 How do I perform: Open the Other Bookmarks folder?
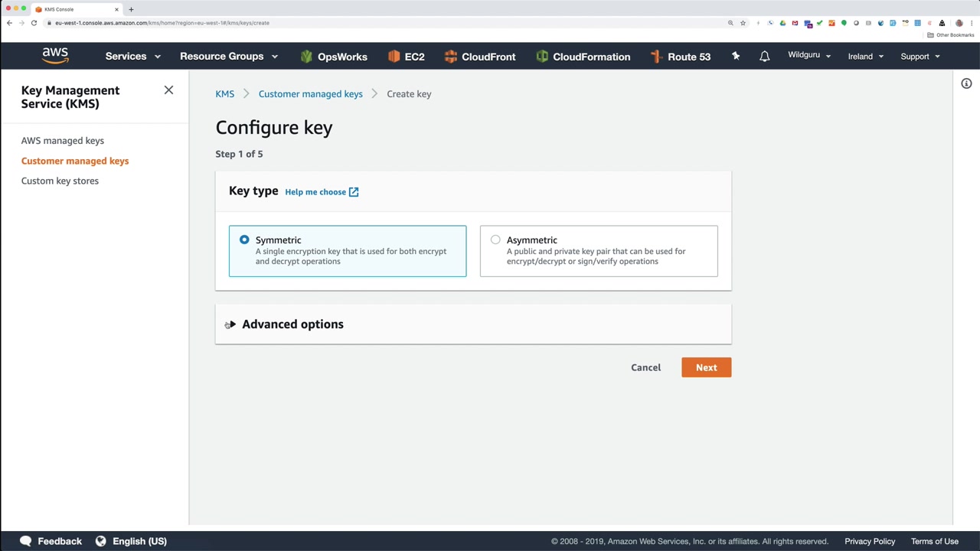pyautogui.click(x=950, y=35)
